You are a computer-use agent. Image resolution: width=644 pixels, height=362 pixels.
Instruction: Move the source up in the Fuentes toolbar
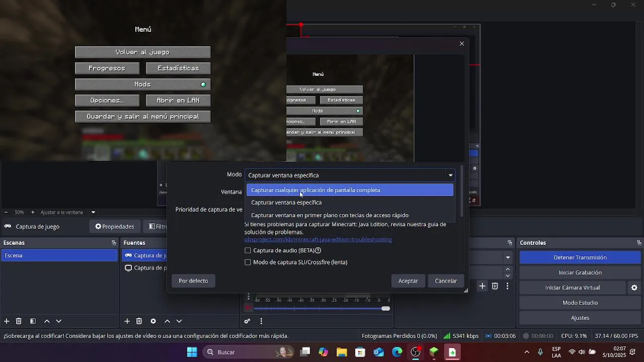click(x=168, y=321)
